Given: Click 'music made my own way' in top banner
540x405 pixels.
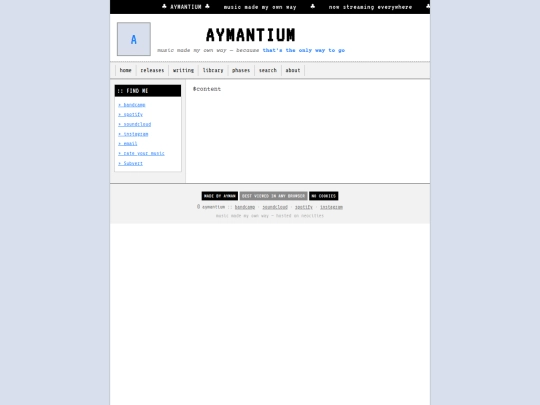Looking at the screenshot, I should click(260, 7).
